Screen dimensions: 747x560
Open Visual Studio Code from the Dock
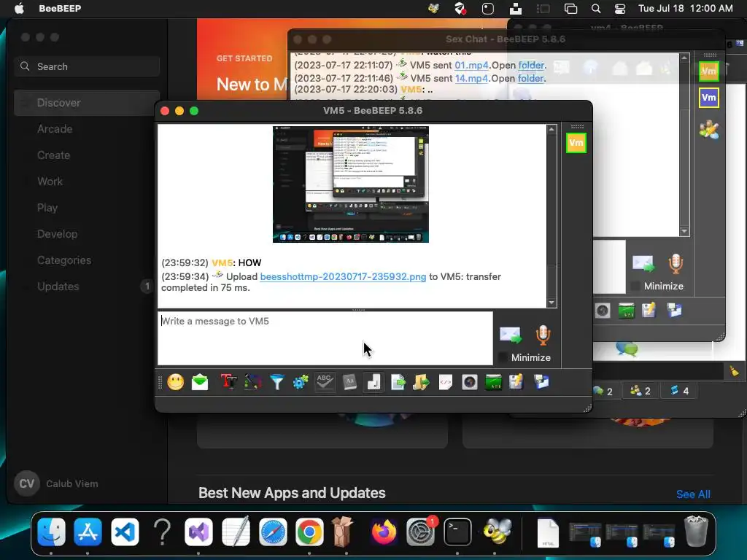pos(125,532)
